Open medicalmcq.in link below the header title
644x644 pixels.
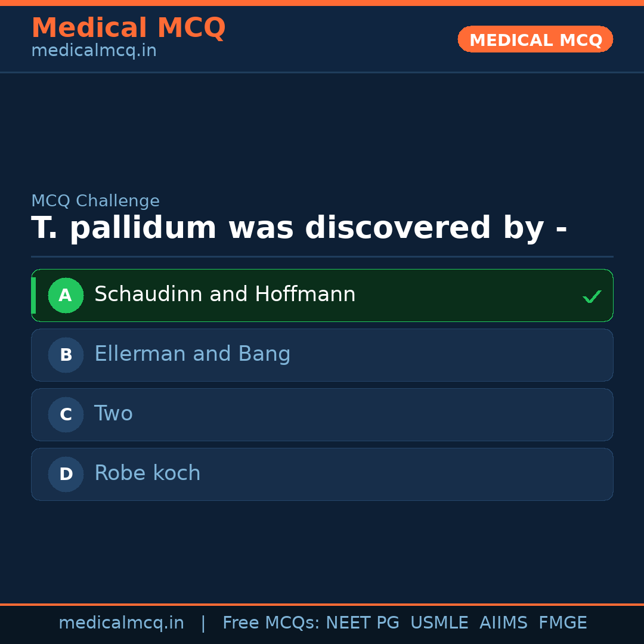pos(94,51)
